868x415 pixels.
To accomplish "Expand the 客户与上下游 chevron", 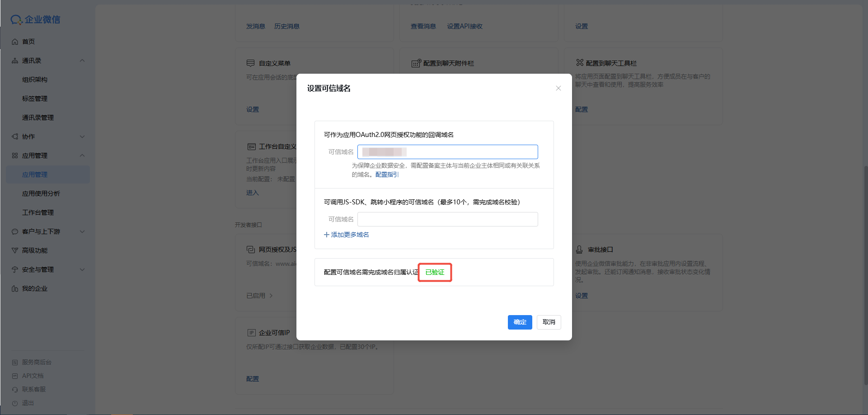I will click(x=82, y=231).
